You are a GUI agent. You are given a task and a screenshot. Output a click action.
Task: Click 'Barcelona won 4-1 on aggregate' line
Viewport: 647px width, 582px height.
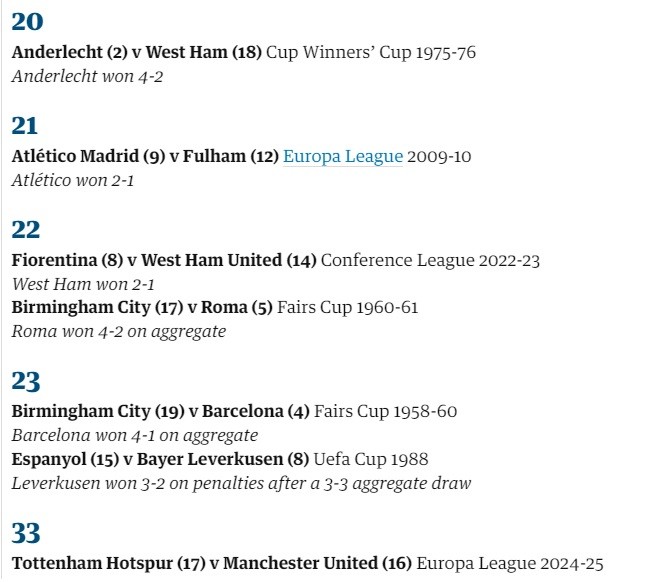(135, 436)
